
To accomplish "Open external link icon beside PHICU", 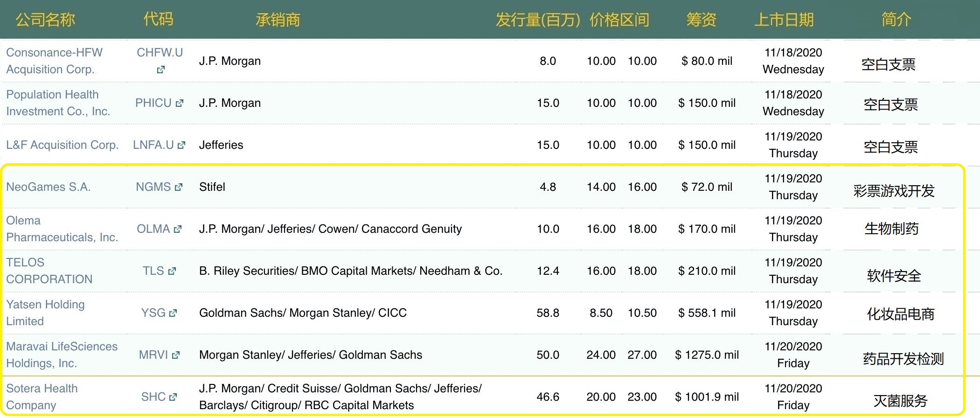I will (x=180, y=103).
